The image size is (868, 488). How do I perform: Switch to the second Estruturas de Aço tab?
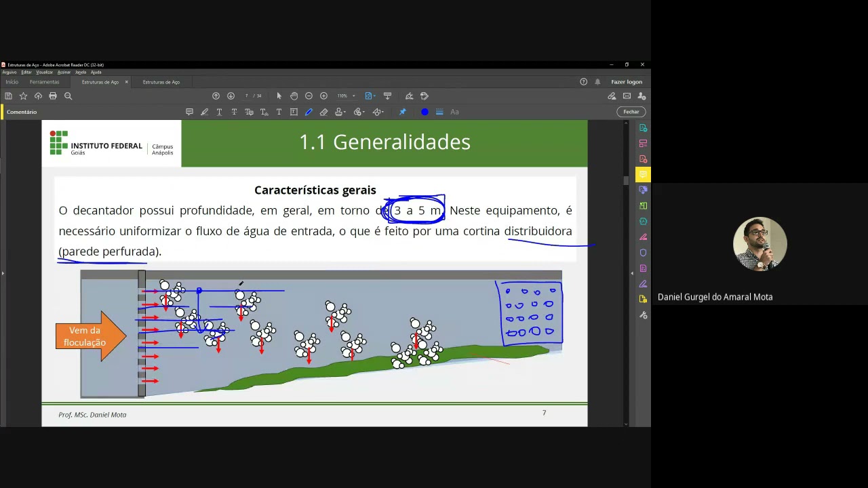tap(161, 82)
